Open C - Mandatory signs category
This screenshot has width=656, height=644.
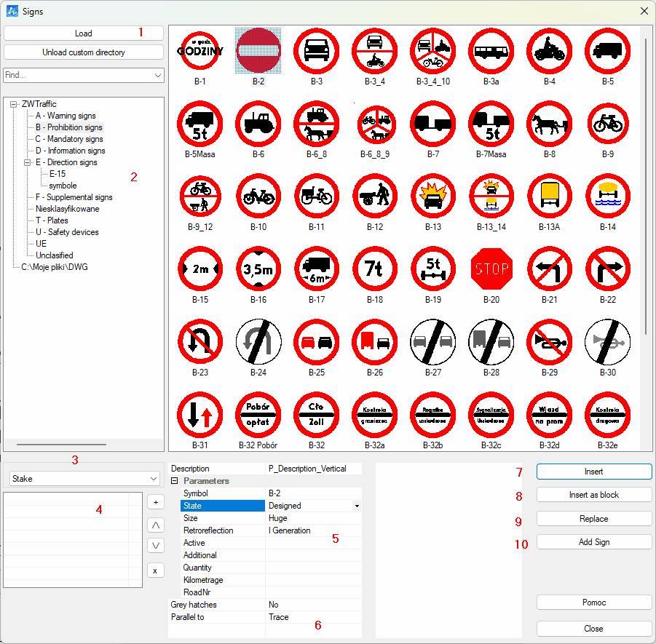pyautogui.click(x=69, y=139)
